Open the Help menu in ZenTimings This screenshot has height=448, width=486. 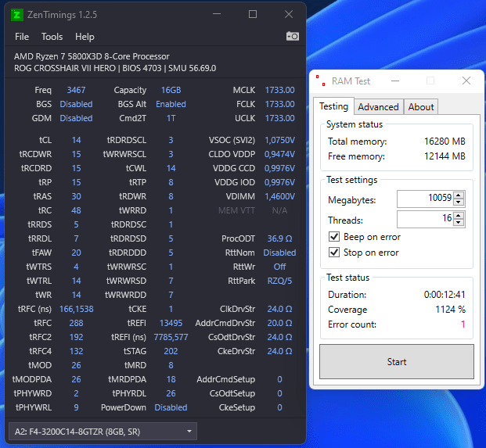(x=85, y=37)
